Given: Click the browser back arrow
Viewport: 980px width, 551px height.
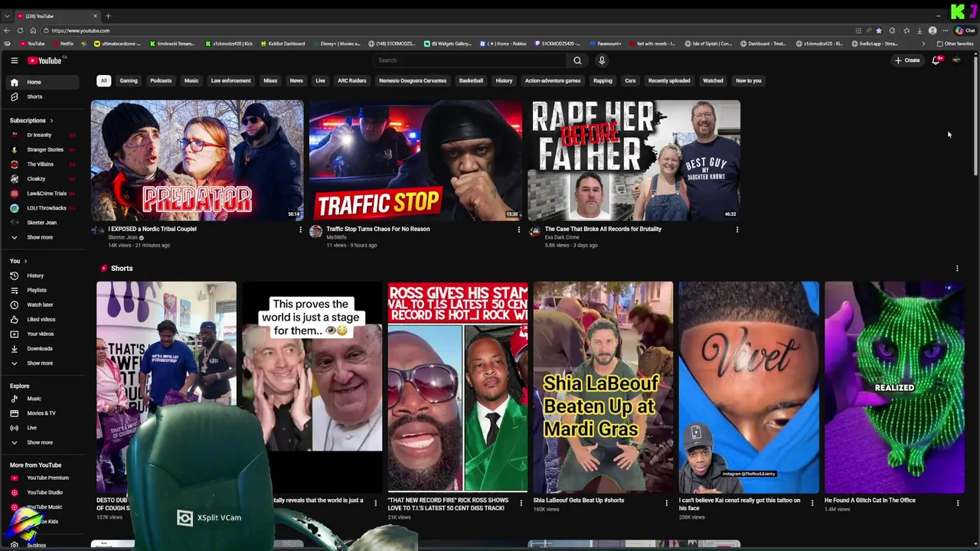Looking at the screenshot, I should (x=7, y=31).
